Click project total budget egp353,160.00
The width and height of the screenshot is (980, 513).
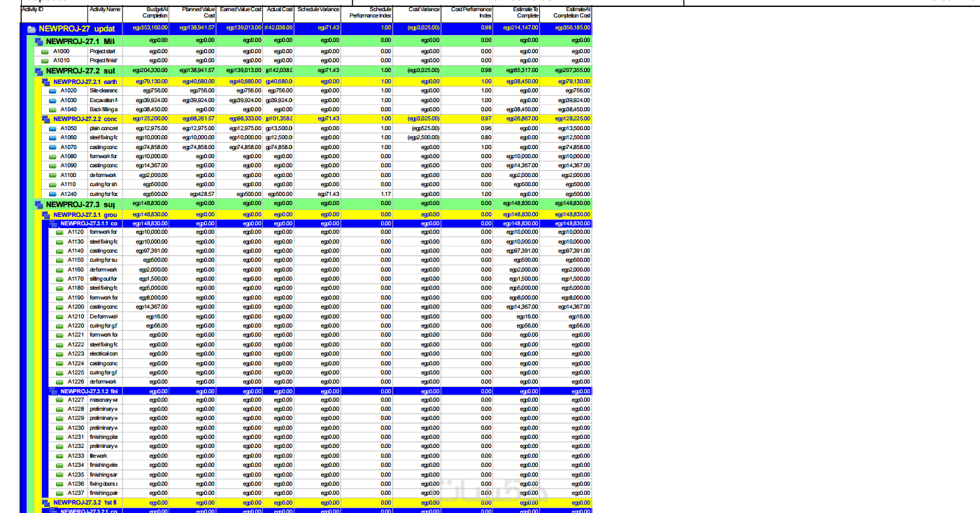tap(150, 29)
